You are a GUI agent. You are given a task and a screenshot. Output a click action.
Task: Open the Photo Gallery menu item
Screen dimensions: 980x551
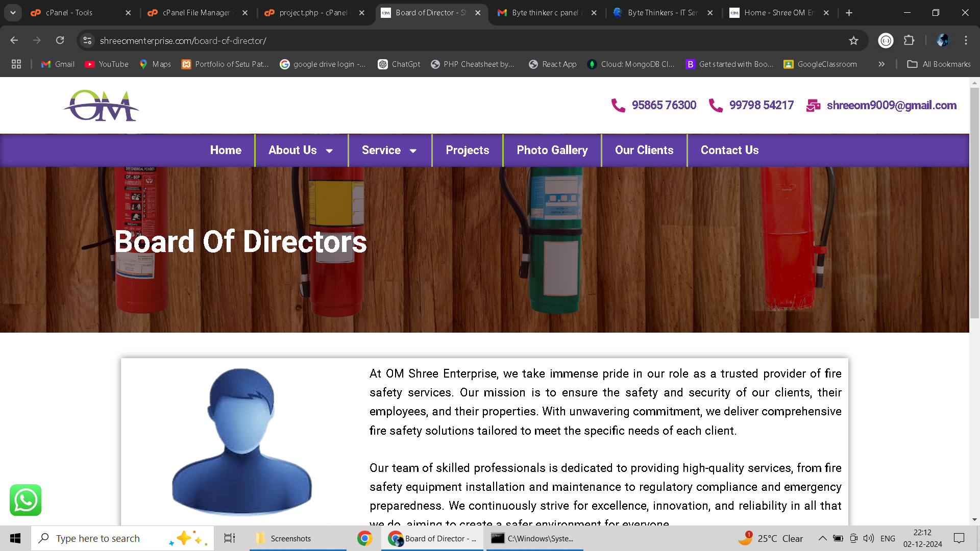coord(552,151)
